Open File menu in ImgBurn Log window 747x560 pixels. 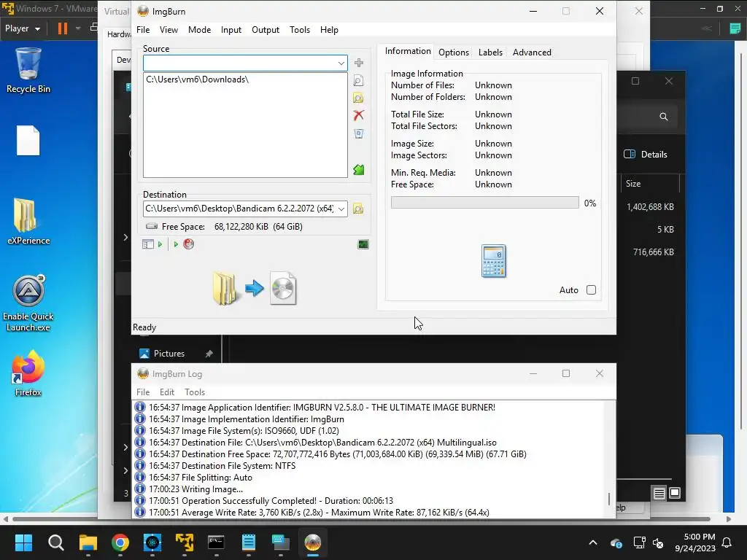[x=143, y=392]
